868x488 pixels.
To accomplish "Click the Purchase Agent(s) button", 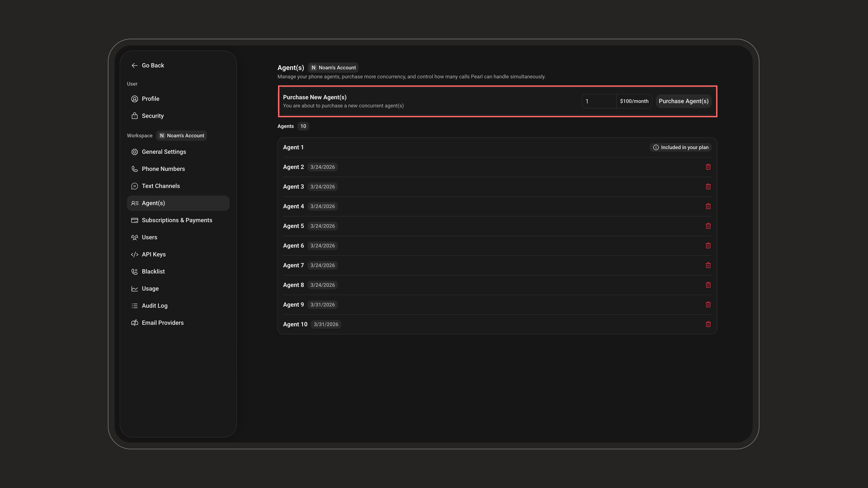I will [x=683, y=101].
